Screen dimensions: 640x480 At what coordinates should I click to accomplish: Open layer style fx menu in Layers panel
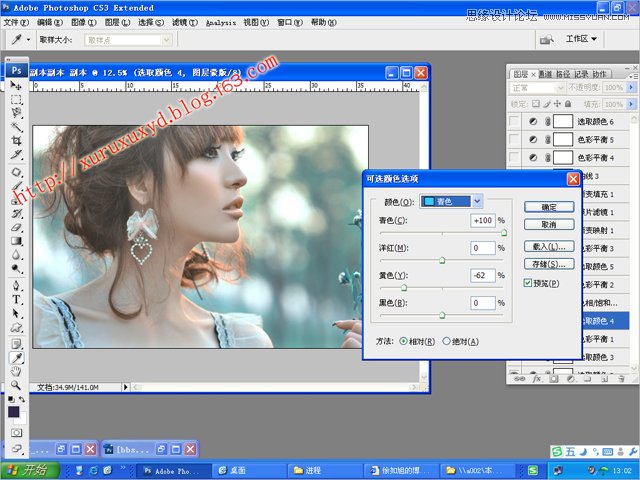pyautogui.click(x=537, y=379)
